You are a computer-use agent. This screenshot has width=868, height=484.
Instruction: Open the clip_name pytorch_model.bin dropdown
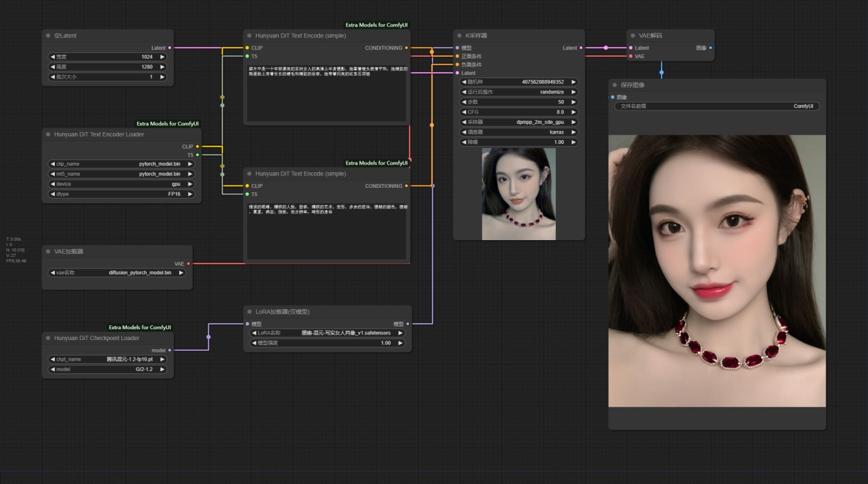(121, 164)
